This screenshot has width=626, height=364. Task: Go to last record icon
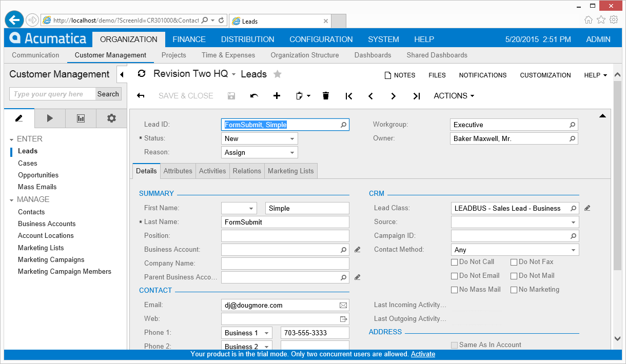pos(417,96)
